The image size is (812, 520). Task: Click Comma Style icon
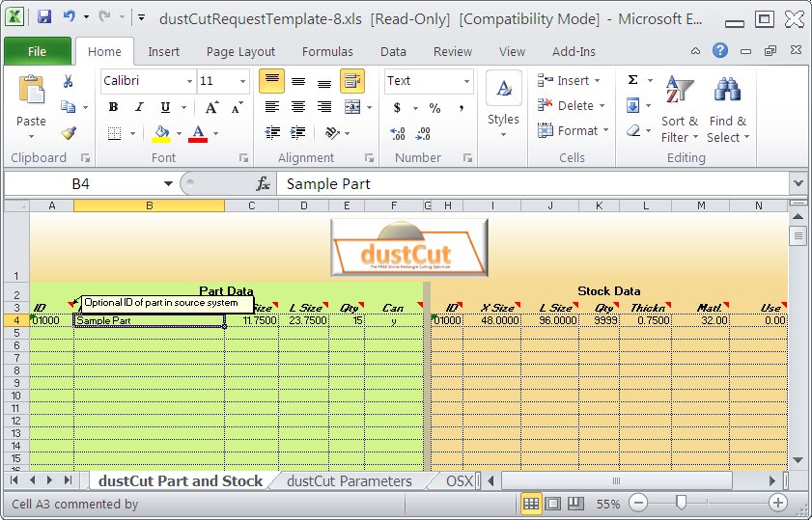pos(461,108)
